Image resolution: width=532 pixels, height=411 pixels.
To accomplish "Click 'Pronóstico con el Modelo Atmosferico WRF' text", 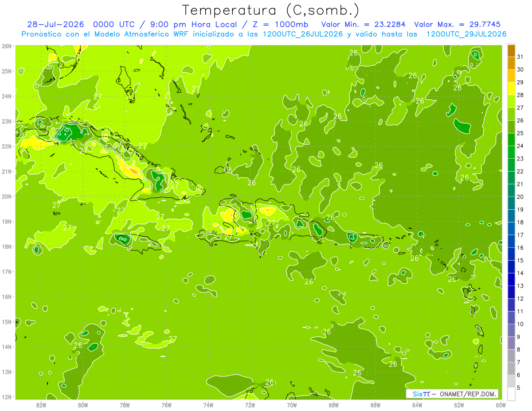I will point(106,34).
